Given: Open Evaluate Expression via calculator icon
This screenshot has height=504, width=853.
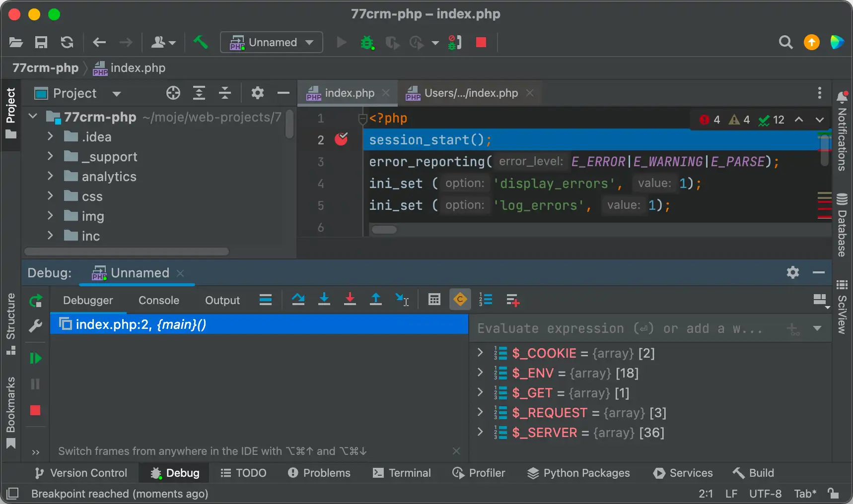Looking at the screenshot, I should (434, 300).
